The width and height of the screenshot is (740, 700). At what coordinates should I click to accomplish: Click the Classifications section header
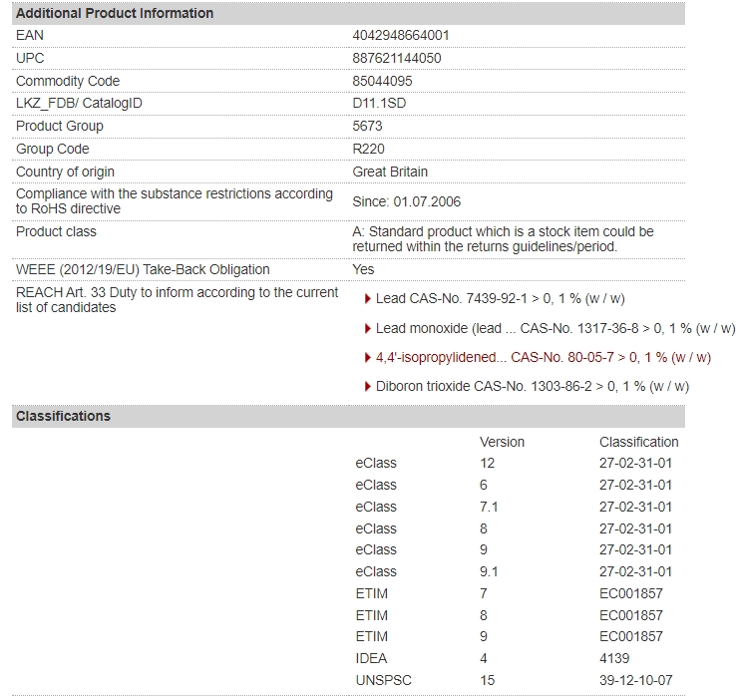[x=348, y=416]
